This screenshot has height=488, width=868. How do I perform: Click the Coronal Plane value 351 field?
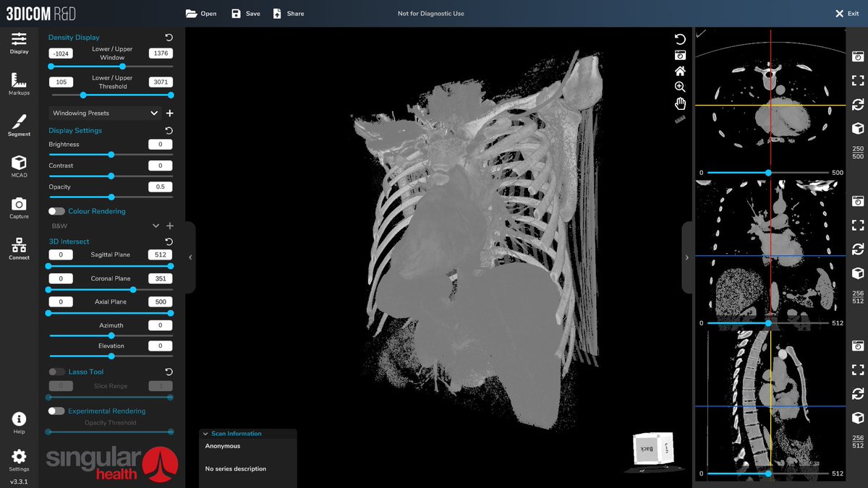(x=161, y=278)
